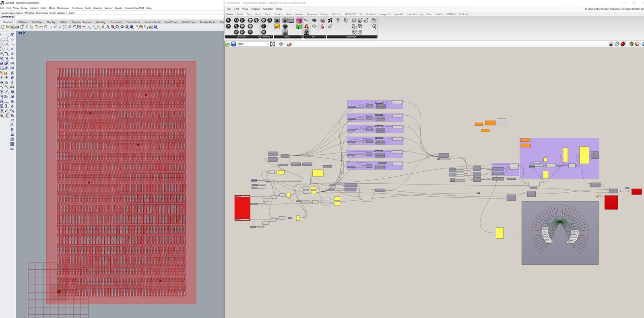This screenshot has height=318, width=644.
Task: Switch to Grasshopper Kangaroo2 tab
Action: [x=385, y=14]
